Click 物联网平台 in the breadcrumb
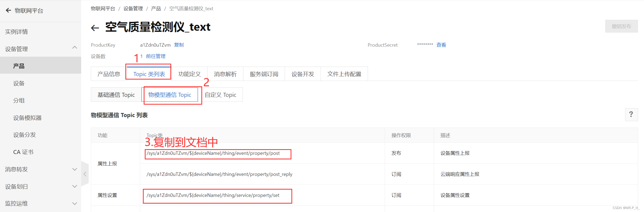The image size is (644, 212). (103, 9)
